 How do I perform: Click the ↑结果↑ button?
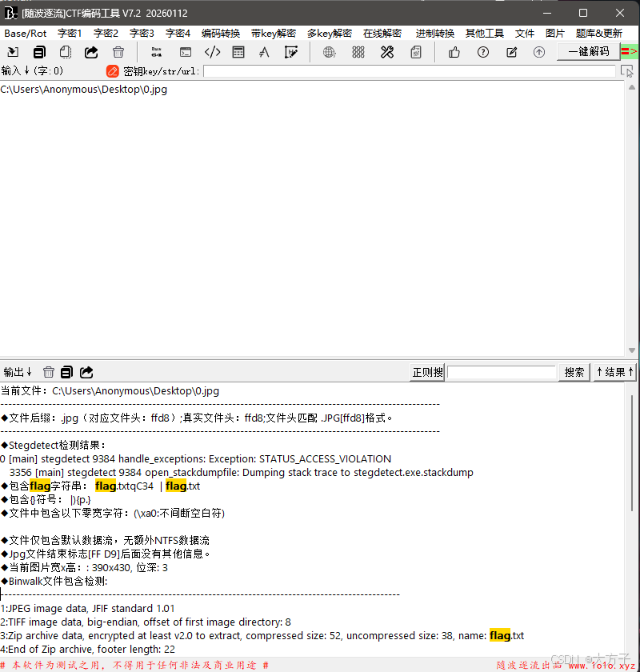point(614,372)
